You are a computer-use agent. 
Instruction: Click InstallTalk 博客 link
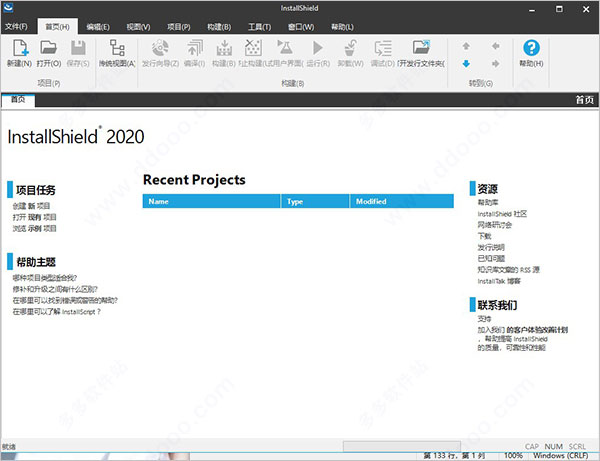tap(499, 281)
